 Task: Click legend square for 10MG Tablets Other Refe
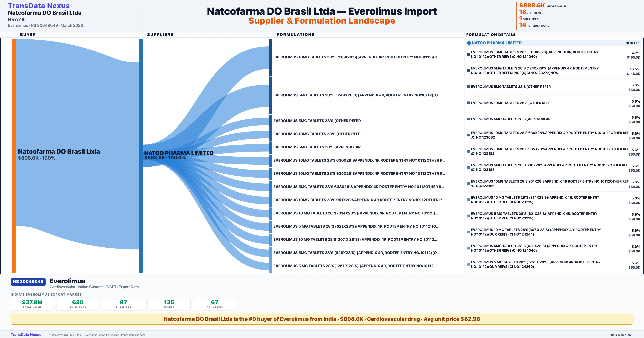click(469, 103)
